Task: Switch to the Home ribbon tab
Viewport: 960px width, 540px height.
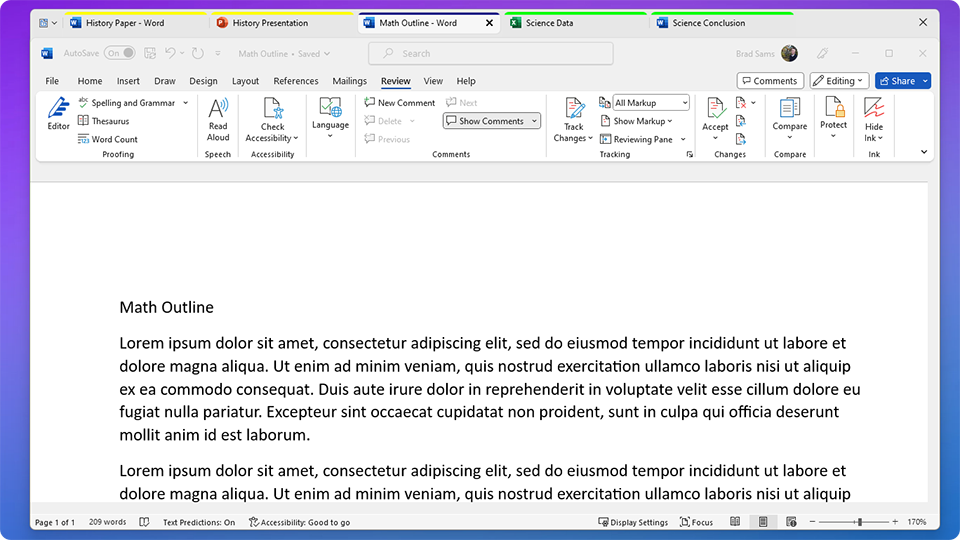Action: coord(89,81)
